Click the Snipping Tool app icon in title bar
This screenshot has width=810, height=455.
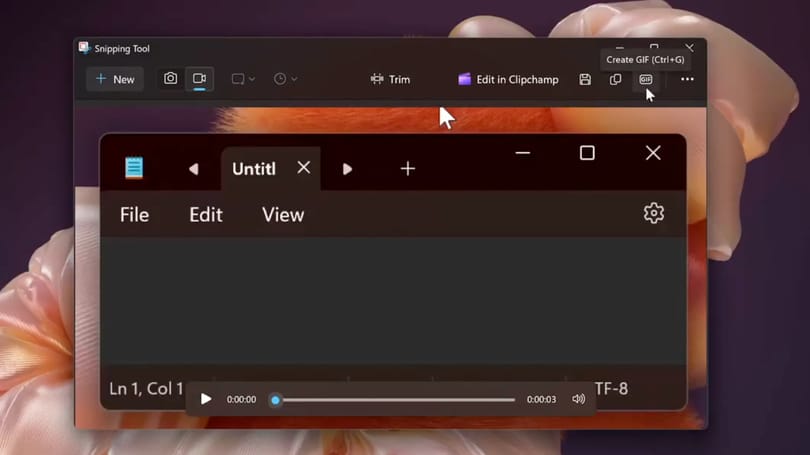[84, 48]
